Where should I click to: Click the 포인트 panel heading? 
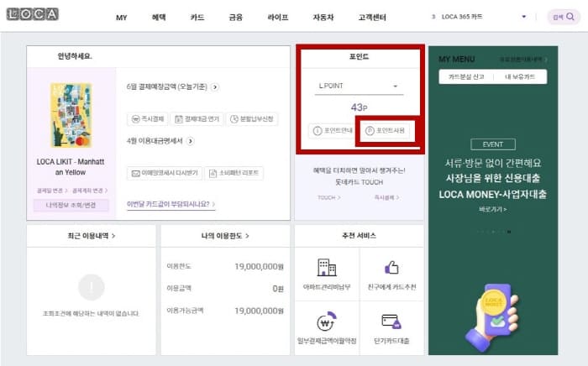[x=359, y=56]
